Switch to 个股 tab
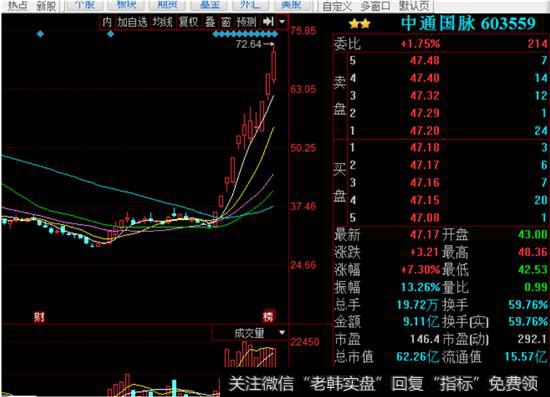550x397 pixels. tap(85, 5)
